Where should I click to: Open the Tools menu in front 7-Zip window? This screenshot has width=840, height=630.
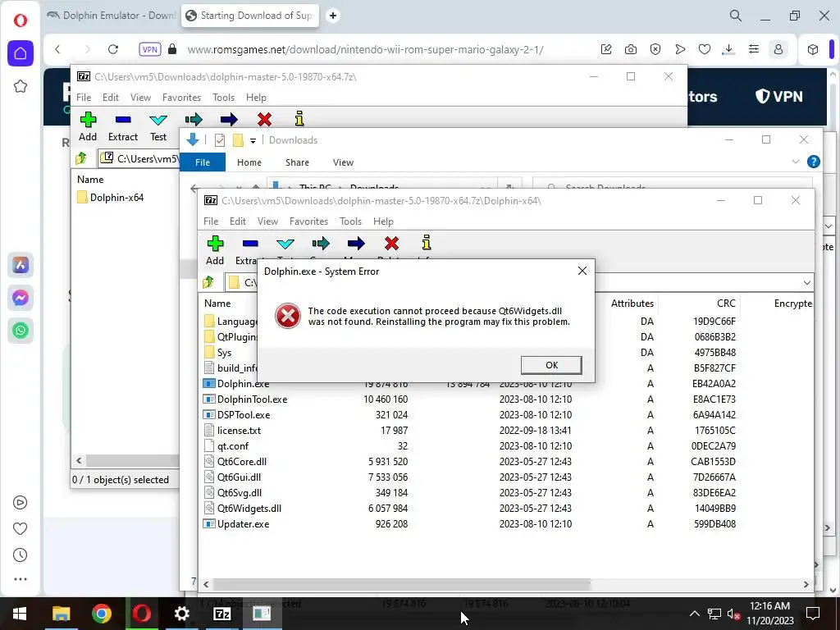click(350, 221)
